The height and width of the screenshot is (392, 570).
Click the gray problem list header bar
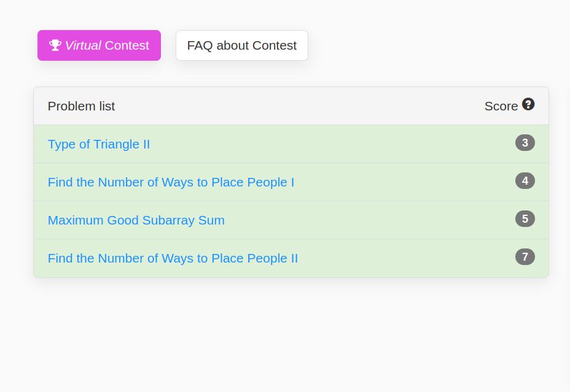point(295,106)
